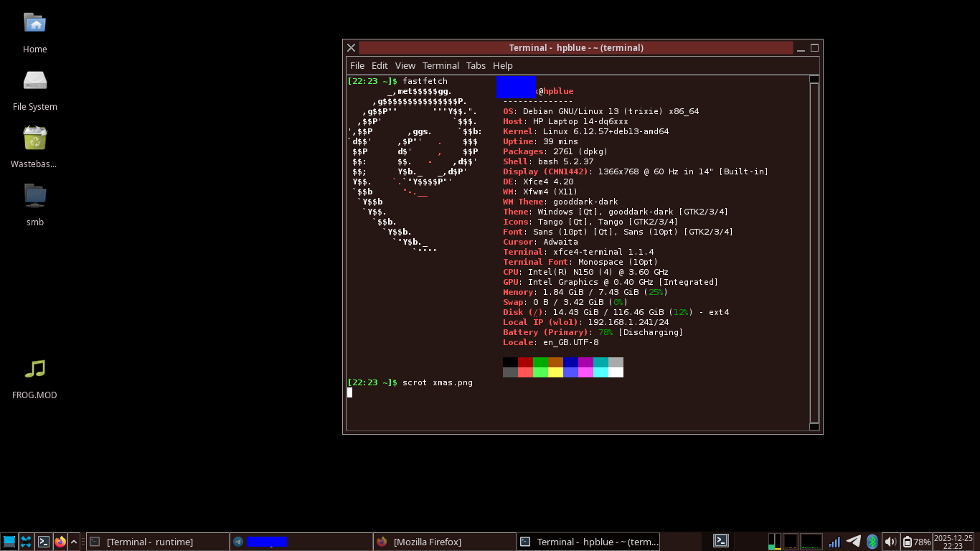
Task: Click the terminal icon in the system tray
Action: tap(721, 541)
